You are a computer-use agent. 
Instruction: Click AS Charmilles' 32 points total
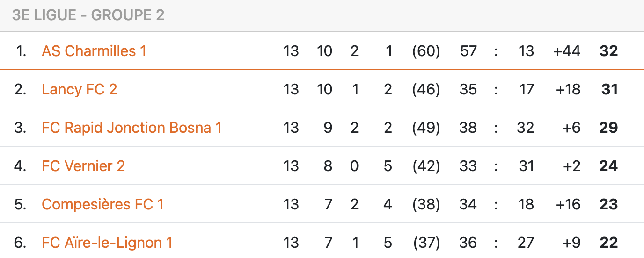[608, 51]
